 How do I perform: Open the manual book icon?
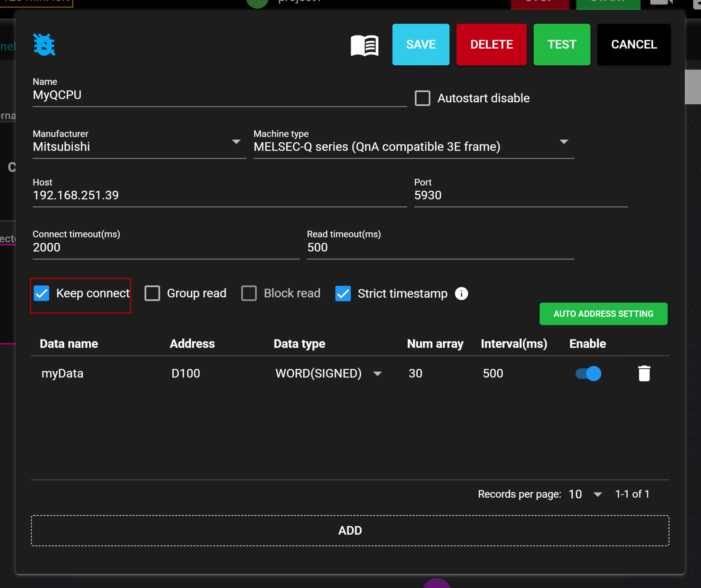[x=365, y=45]
